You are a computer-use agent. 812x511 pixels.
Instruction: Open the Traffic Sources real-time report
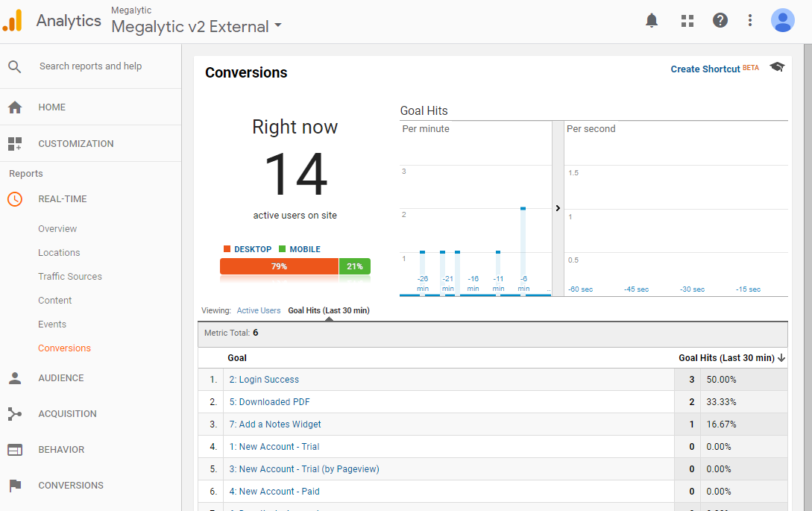[70, 277]
